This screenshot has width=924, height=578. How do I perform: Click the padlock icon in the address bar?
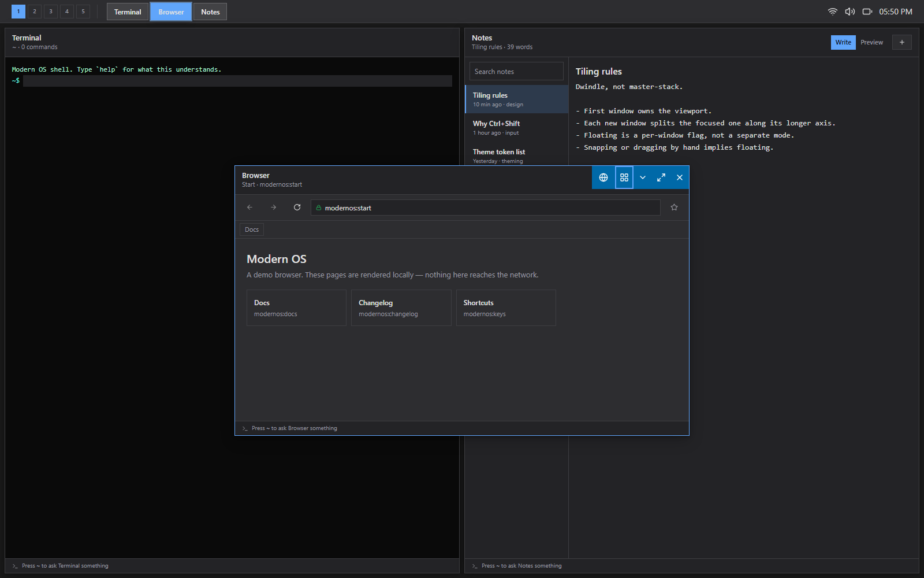click(x=319, y=208)
